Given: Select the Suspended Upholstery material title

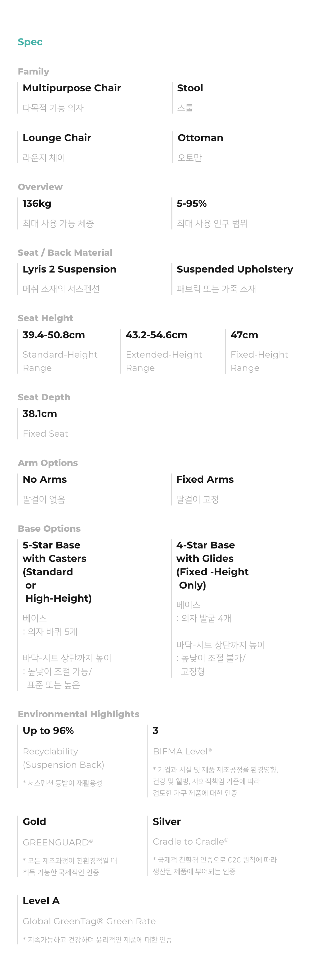Looking at the screenshot, I should (x=235, y=269).
